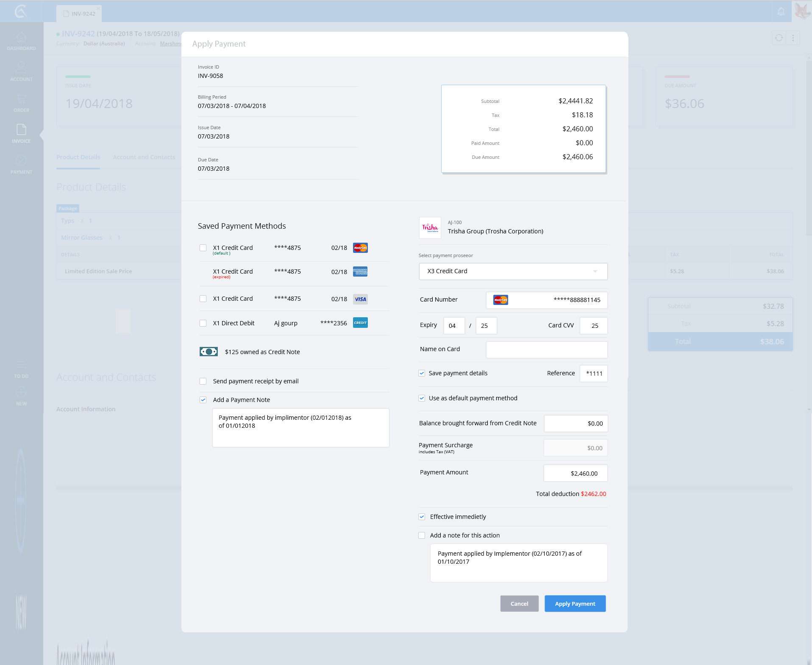Click the Payment Amount input field
The image size is (812, 665).
click(x=575, y=473)
